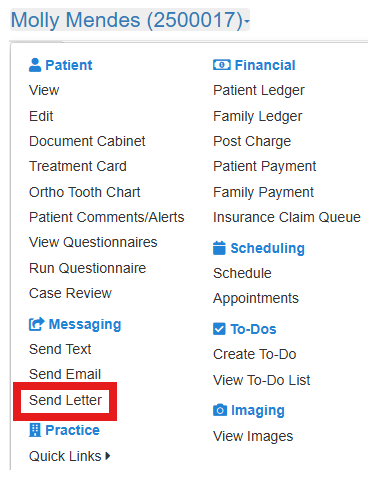373x482 pixels.
Task: Click the Patient person icon
Action: 35,65
